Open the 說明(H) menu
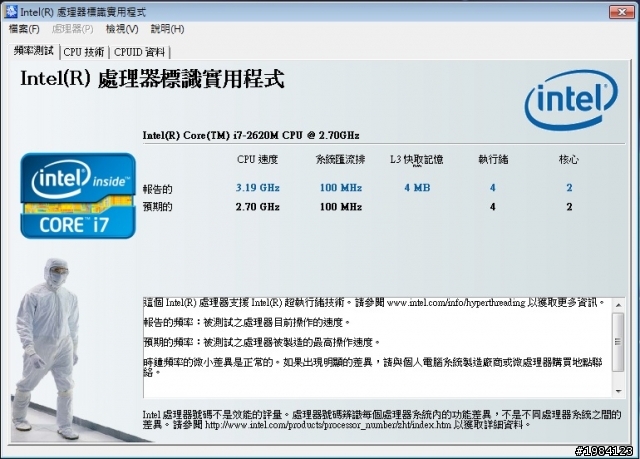 coord(167,29)
